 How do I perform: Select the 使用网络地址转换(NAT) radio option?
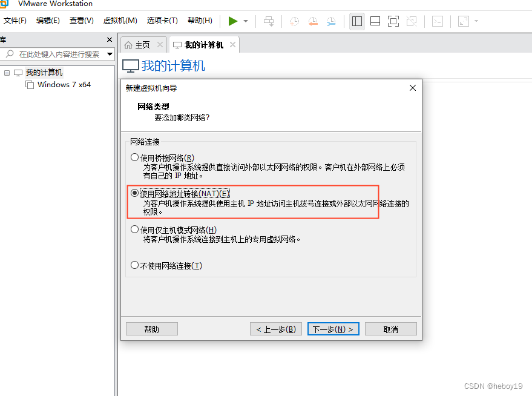coord(135,193)
